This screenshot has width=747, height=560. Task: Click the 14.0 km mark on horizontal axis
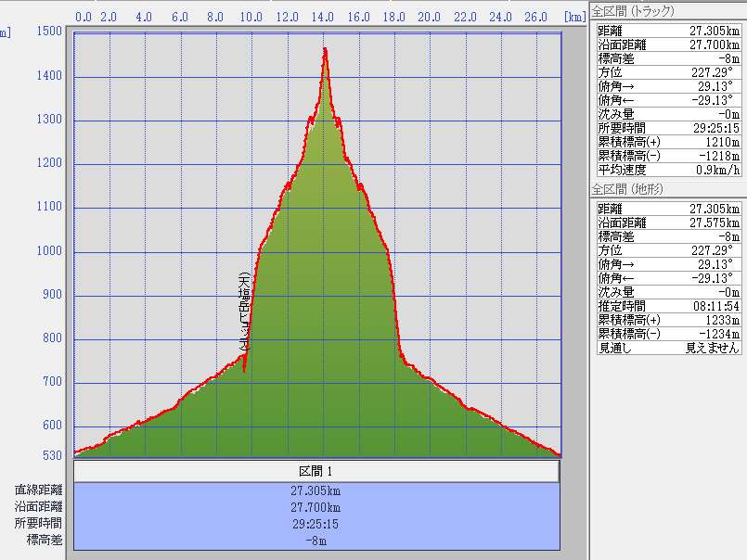[323, 17]
